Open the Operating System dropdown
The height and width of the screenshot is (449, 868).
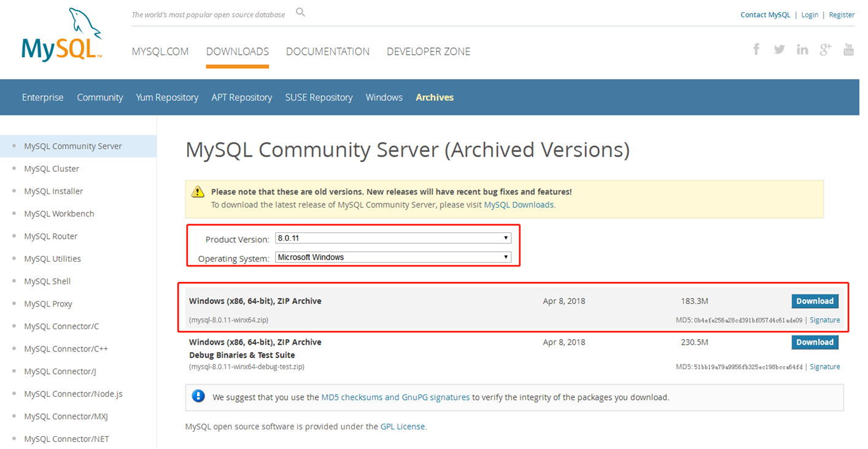393,257
